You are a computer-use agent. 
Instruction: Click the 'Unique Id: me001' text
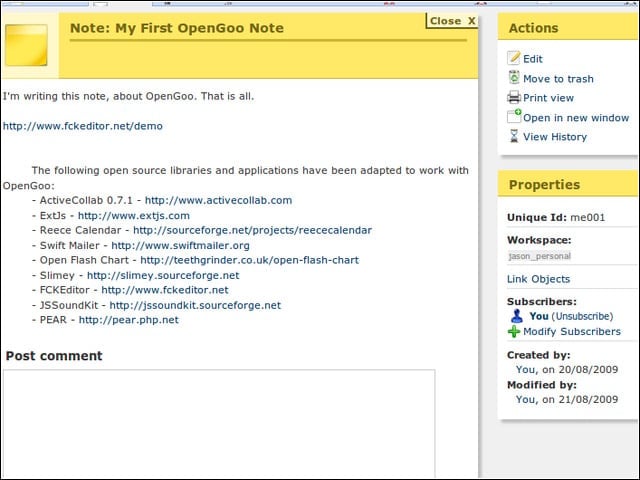[556, 218]
